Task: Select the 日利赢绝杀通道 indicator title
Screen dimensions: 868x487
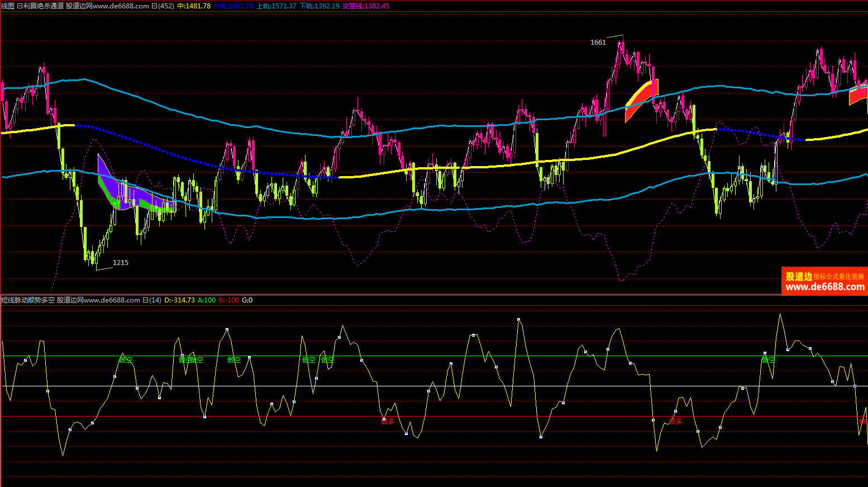Action: point(40,6)
